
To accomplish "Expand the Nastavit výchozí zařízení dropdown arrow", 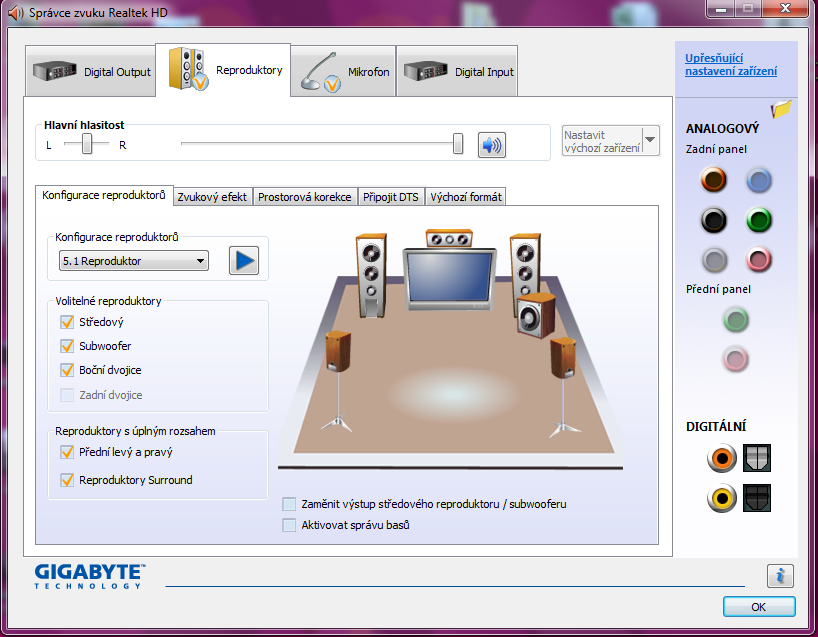I will 650,140.
